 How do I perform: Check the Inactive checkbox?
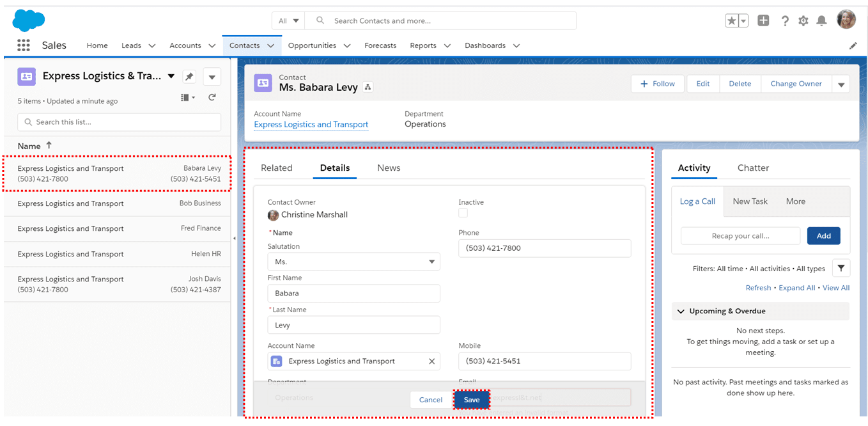tap(462, 212)
